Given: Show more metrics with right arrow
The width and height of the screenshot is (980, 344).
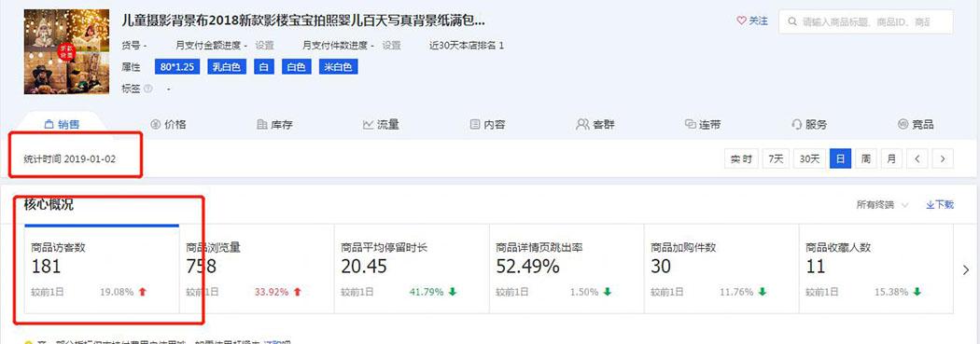Looking at the screenshot, I should 966,270.
